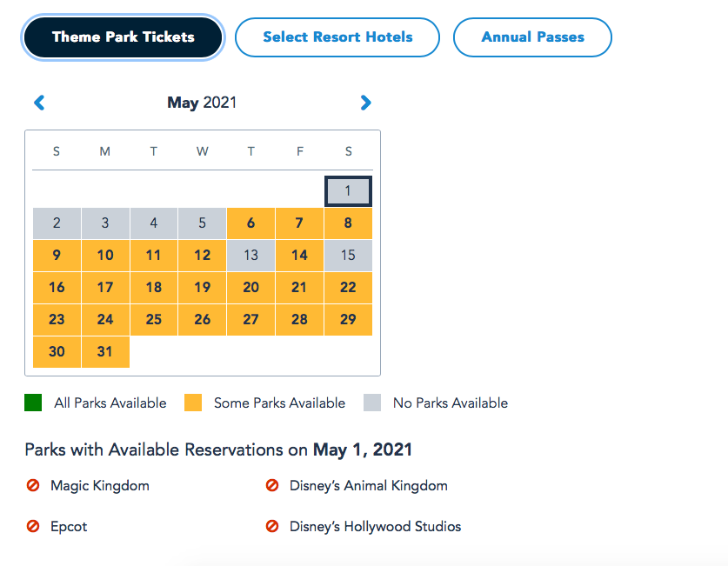Choose May 14 in the calendar
This screenshot has height=566, width=728.
tap(299, 256)
